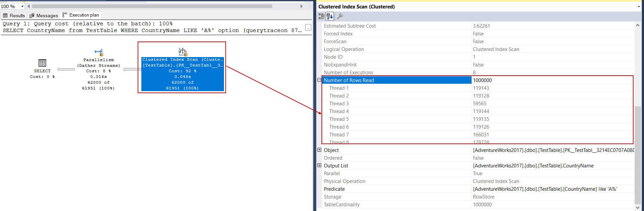Select the Thread 5 row

click(478, 119)
